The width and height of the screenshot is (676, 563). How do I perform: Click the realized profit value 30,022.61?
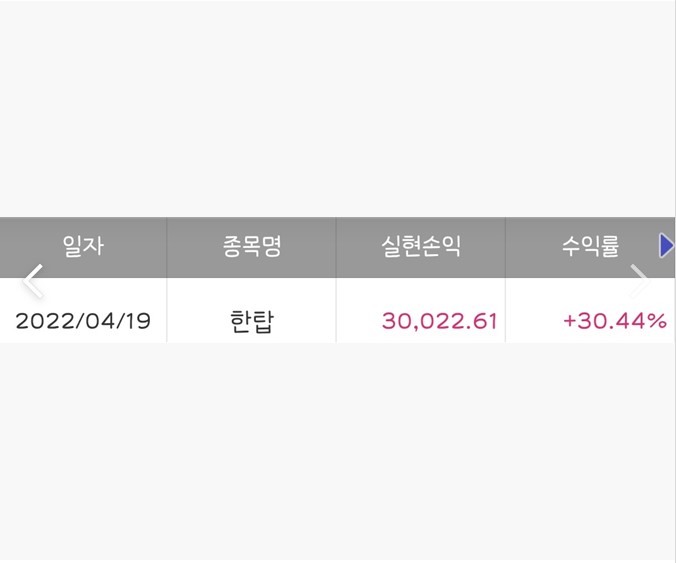pos(439,321)
